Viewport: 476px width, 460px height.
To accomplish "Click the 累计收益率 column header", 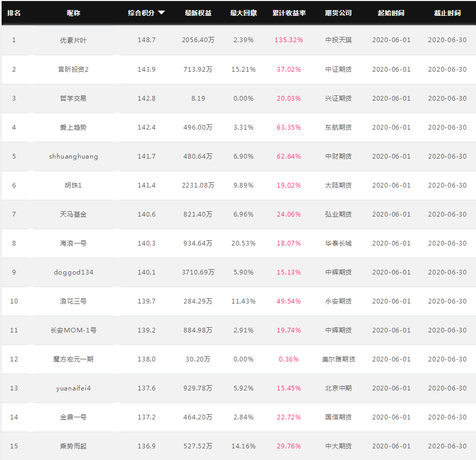I will tap(289, 13).
